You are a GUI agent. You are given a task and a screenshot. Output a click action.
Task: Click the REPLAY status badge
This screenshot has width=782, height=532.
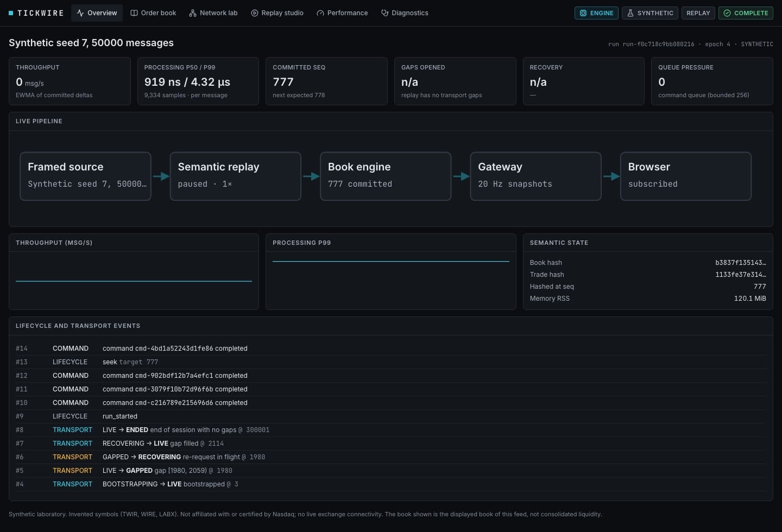pyautogui.click(x=698, y=13)
